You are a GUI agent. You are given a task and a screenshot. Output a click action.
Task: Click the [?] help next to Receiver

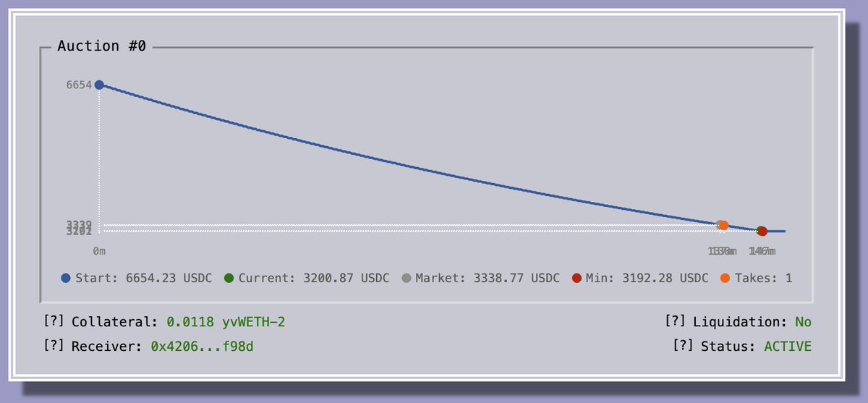(54, 347)
